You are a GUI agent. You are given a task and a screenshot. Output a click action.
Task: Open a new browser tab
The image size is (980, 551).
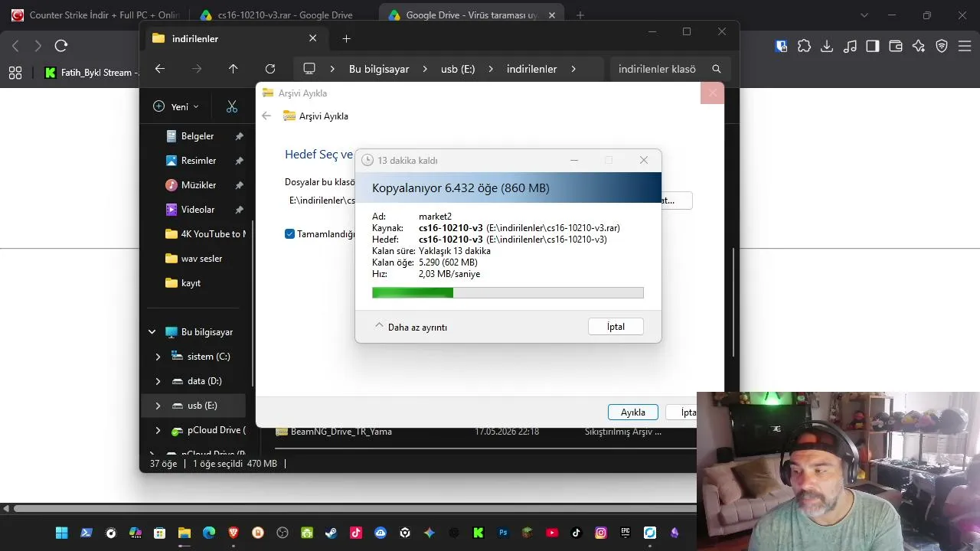(580, 15)
